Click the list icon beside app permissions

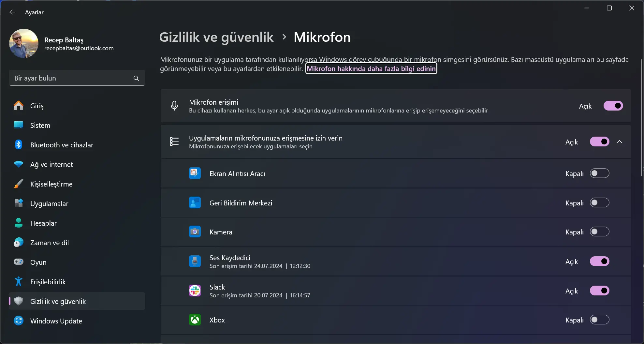point(174,142)
